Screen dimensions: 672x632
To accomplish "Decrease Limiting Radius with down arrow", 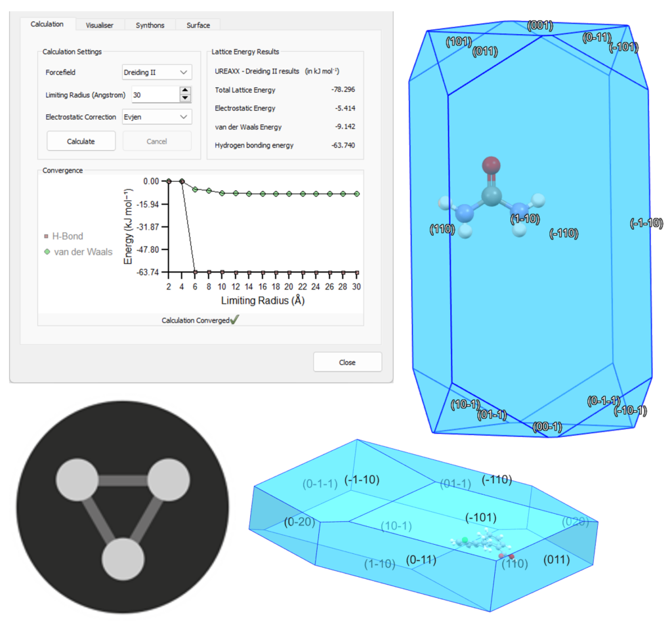I will click(185, 98).
